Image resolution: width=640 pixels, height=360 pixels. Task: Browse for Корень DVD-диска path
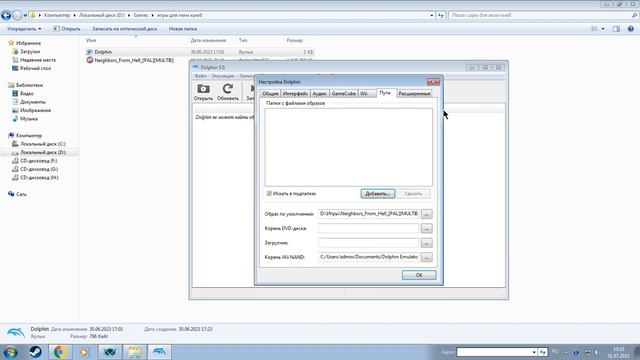tap(427, 229)
